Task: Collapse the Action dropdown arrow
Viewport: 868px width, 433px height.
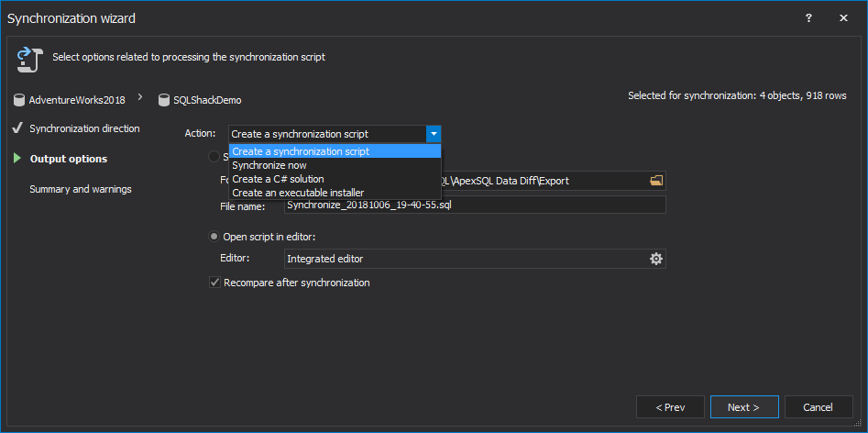Action: (434, 134)
